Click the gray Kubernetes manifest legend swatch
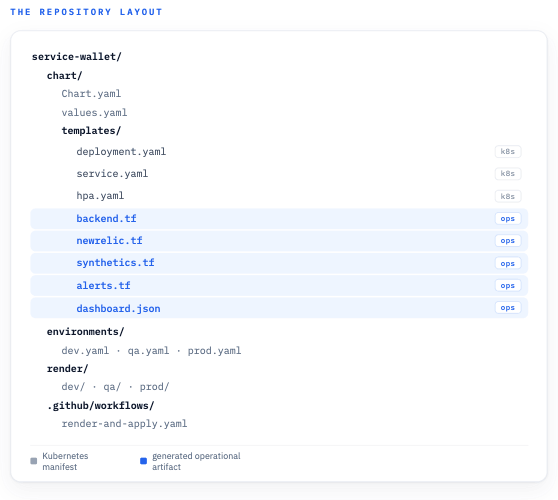This screenshot has height=500, width=558. (x=34, y=461)
